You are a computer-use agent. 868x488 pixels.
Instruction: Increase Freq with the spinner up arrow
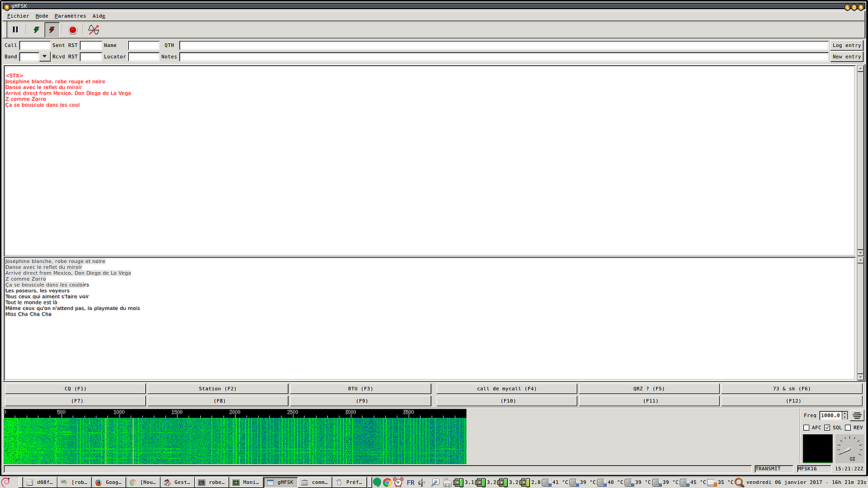tap(845, 413)
